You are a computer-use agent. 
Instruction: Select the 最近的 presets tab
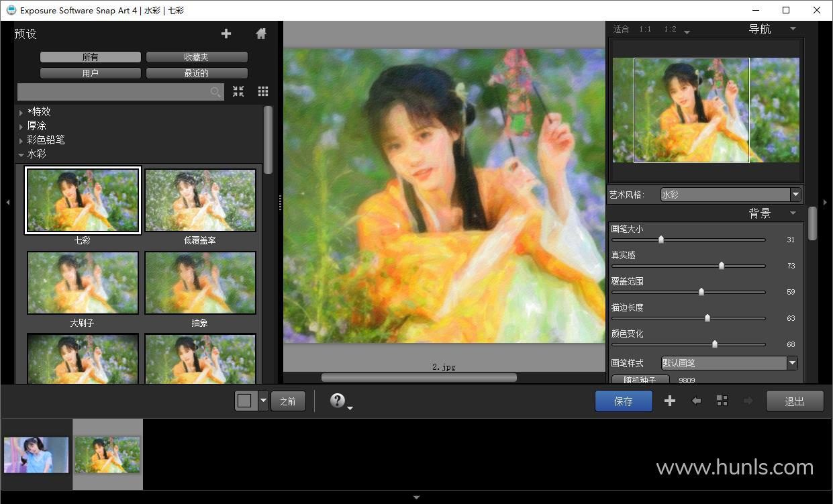coord(197,73)
